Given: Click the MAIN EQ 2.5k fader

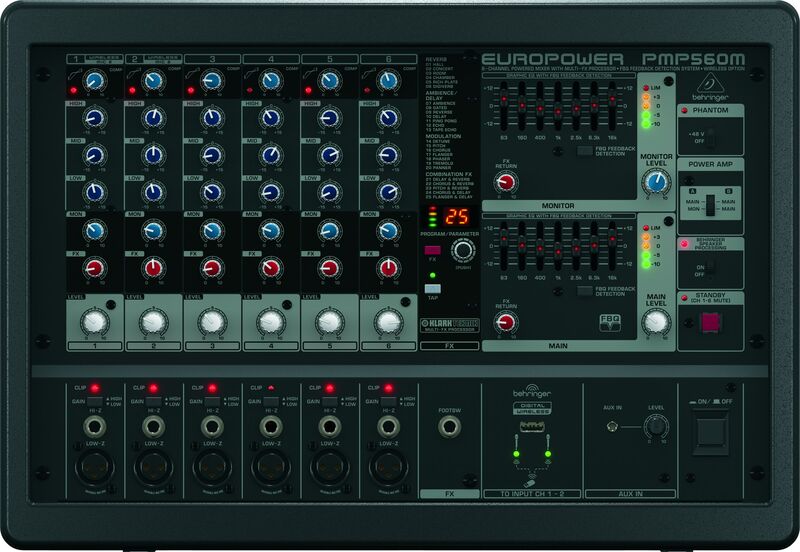Looking at the screenshot, I should pos(576,248).
